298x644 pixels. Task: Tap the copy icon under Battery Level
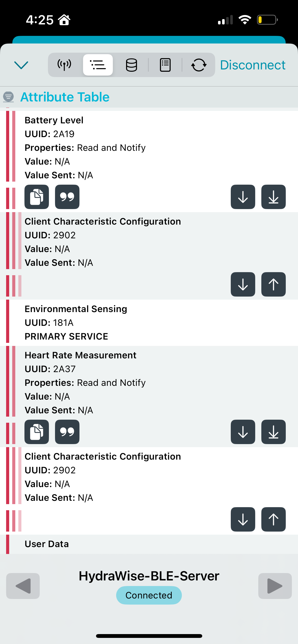point(37,197)
